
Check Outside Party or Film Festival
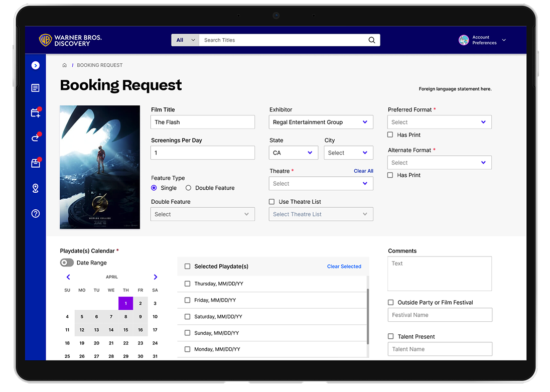(391, 302)
